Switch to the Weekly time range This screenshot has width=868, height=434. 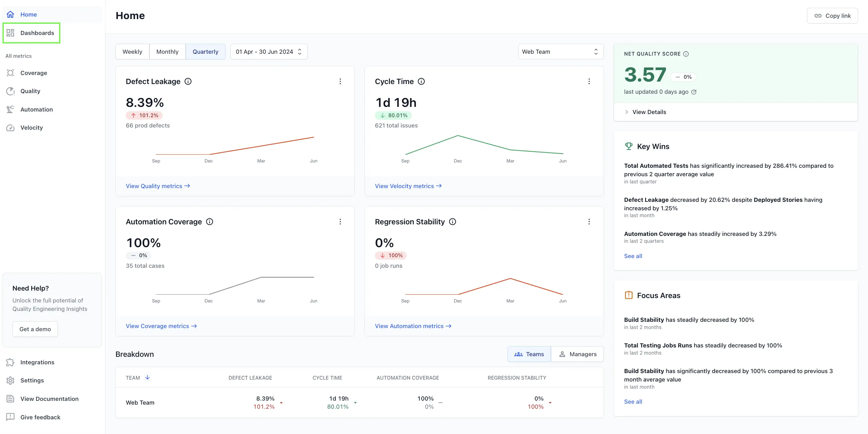pyautogui.click(x=132, y=52)
